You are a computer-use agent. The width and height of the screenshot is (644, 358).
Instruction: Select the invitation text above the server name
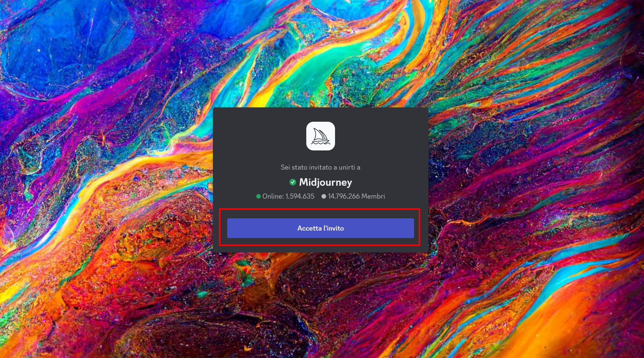pyautogui.click(x=320, y=167)
